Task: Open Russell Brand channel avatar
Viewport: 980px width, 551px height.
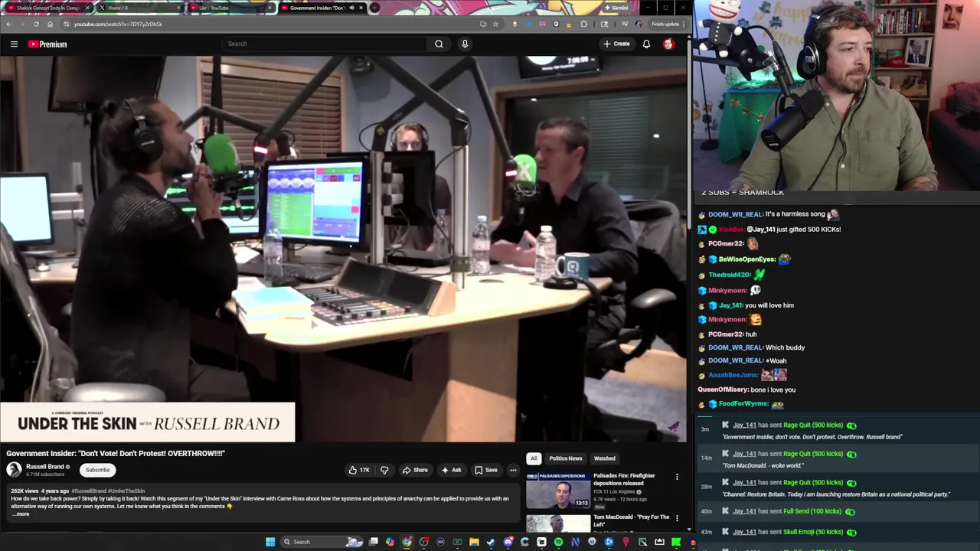Action: click(x=14, y=470)
